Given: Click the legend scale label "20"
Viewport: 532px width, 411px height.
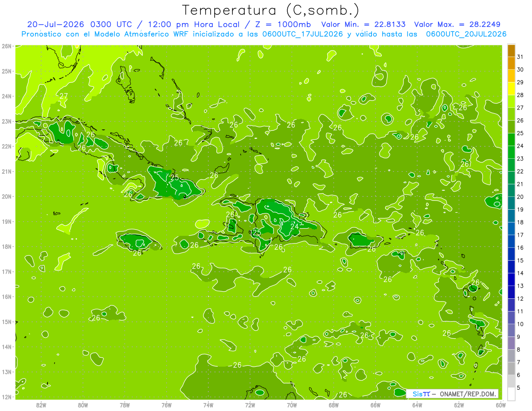Looking at the screenshot, I should click(x=520, y=197).
